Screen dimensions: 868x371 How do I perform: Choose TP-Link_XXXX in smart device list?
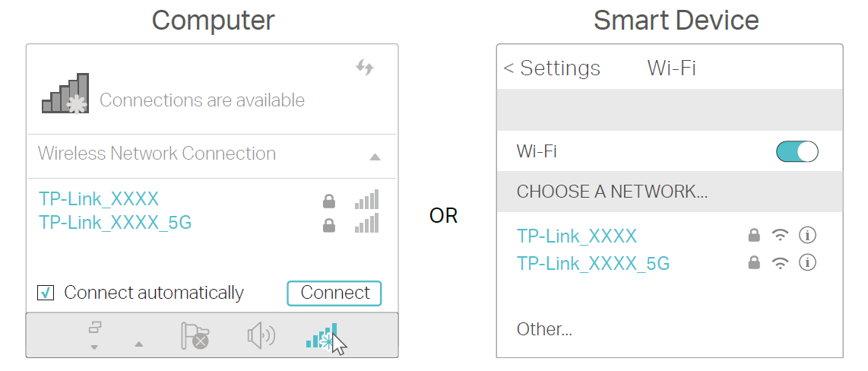(x=577, y=236)
